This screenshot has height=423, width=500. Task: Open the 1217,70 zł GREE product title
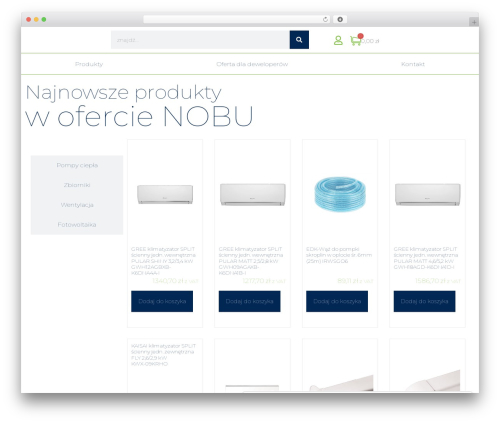pyautogui.click(x=251, y=261)
